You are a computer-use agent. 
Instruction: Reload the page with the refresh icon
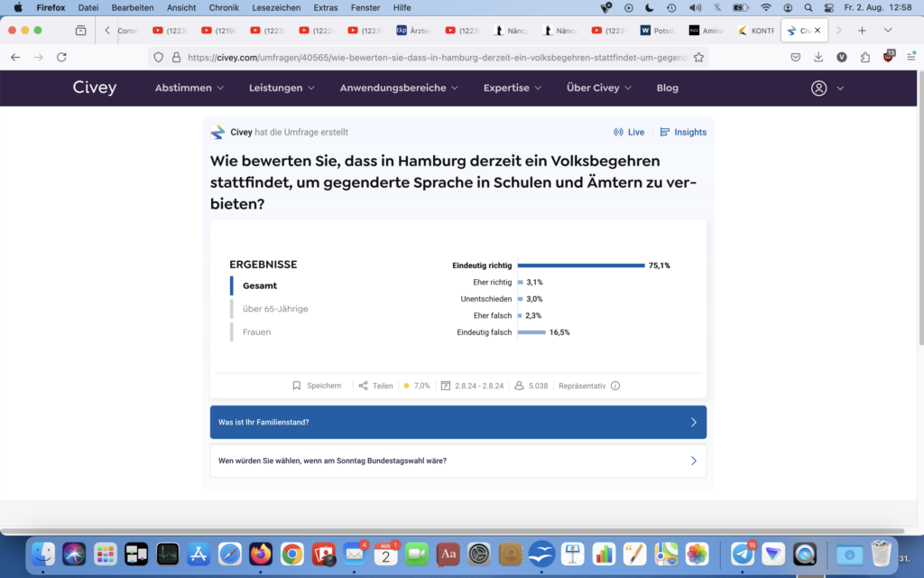(61, 57)
